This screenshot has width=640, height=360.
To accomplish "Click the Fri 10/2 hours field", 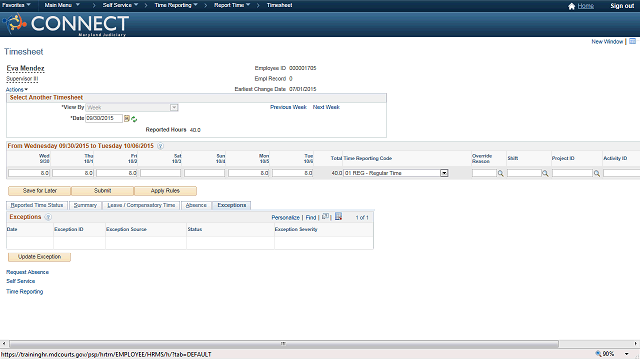I will (116, 173).
